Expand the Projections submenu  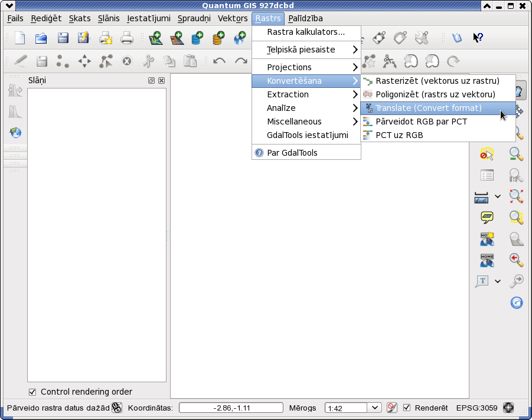click(306, 67)
